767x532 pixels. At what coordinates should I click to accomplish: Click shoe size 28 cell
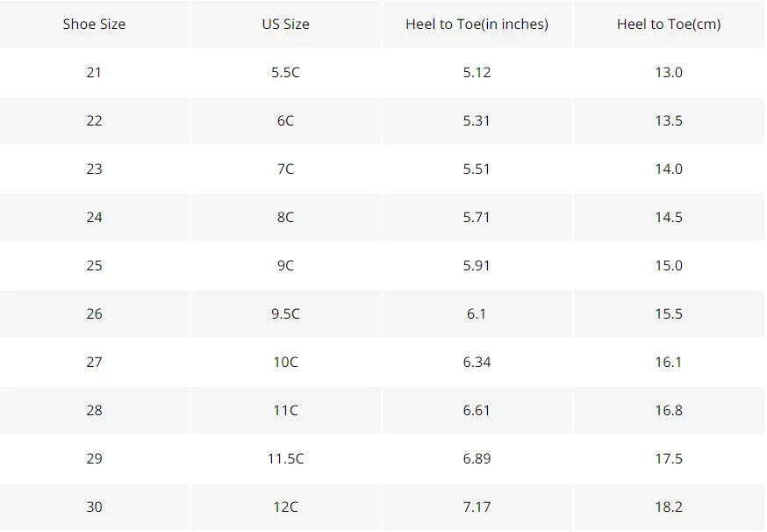pos(94,410)
